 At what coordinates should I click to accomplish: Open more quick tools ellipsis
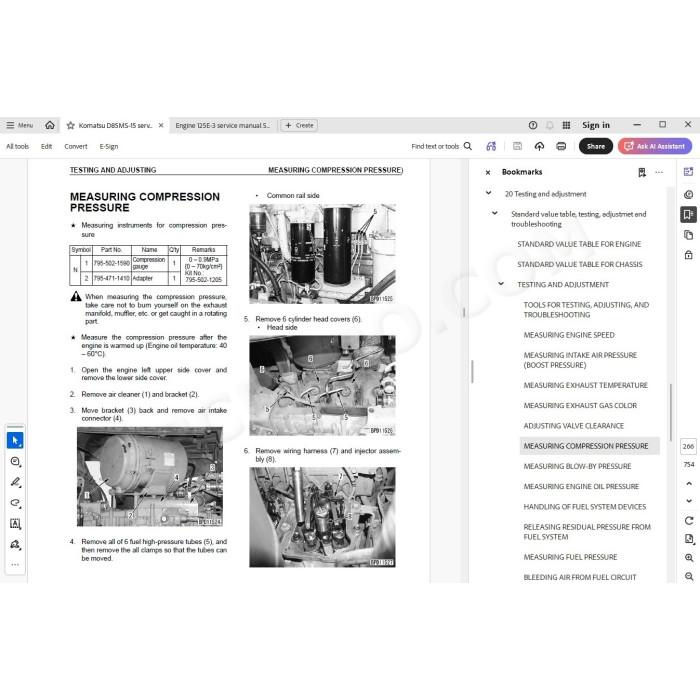15,565
